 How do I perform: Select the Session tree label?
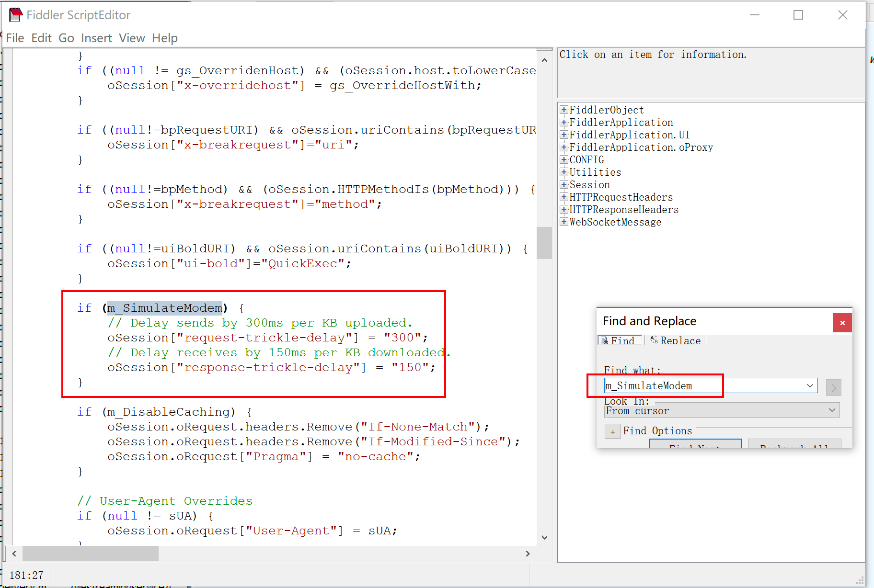coord(589,184)
